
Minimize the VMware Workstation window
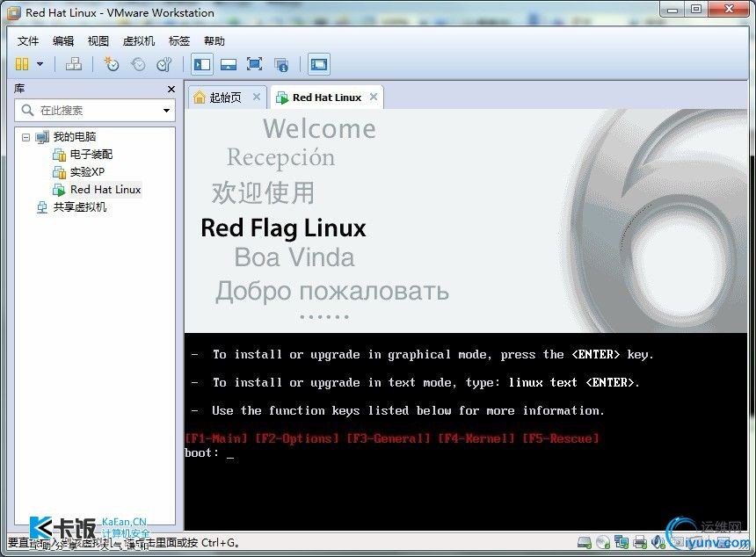[672, 9]
